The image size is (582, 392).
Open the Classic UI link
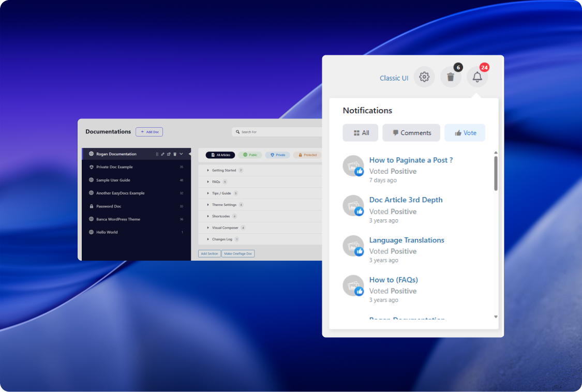coord(394,78)
